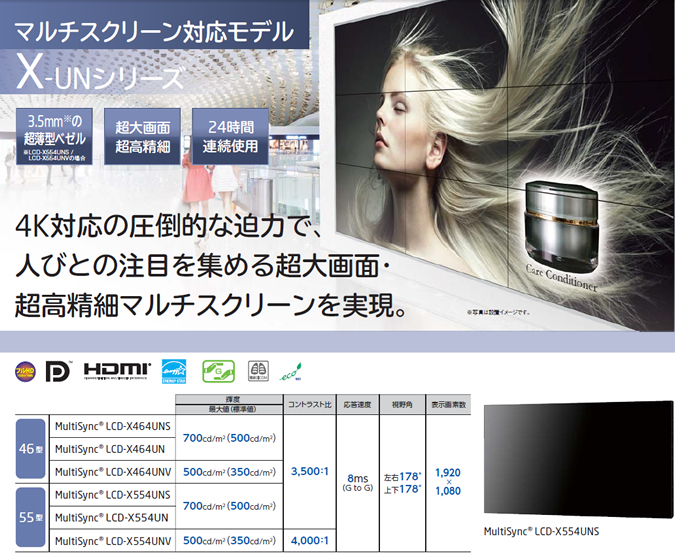The height and width of the screenshot is (553, 675).
Task: Click the gray open-book certification mark
Action: click(258, 371)
